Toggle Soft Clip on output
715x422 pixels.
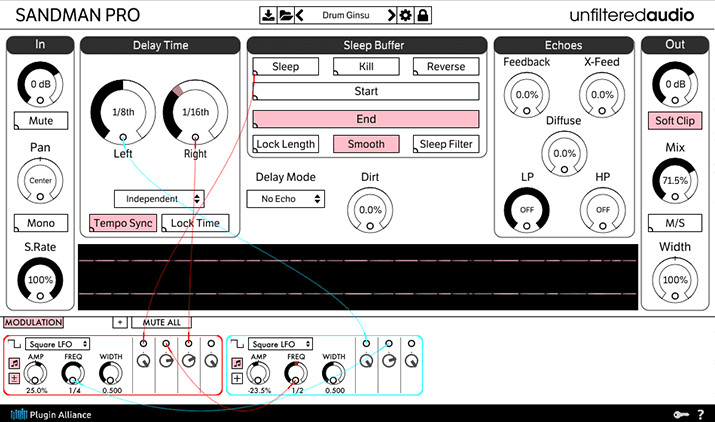click(x=675, y=121)
